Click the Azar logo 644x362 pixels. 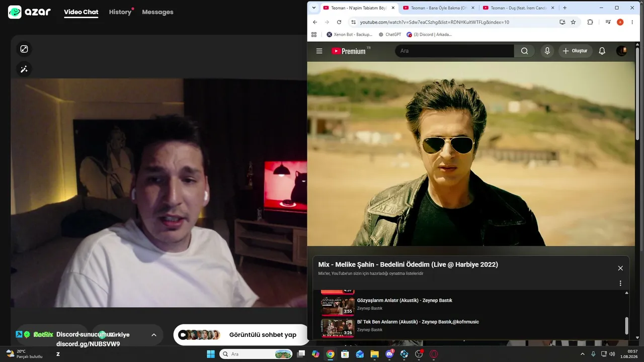click(29, 12)
